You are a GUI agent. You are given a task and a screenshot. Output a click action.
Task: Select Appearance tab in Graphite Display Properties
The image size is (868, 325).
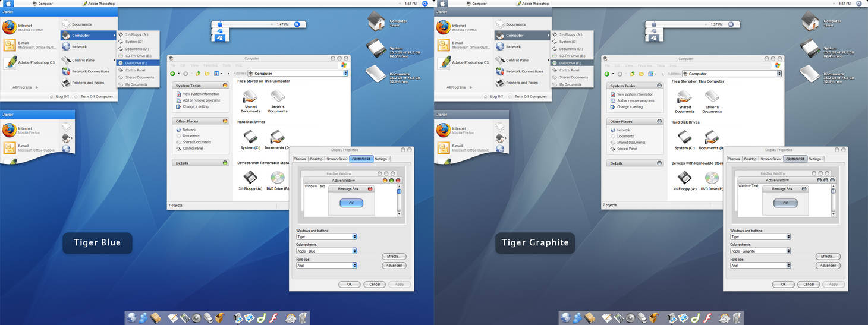(795, 159)
